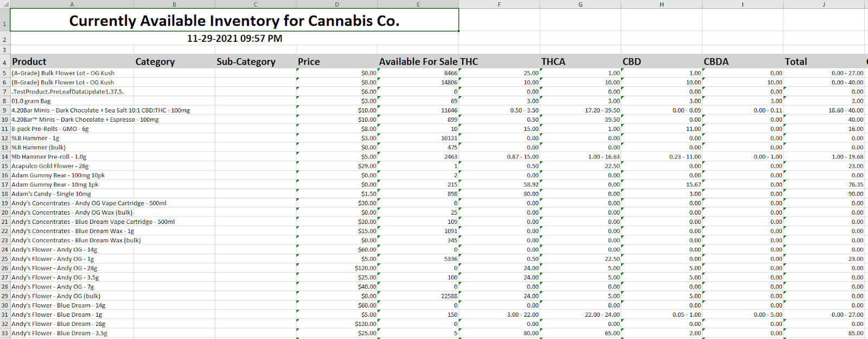This screenshot has width=868, height=339.
Task: Select column H header
Action: 661,4
